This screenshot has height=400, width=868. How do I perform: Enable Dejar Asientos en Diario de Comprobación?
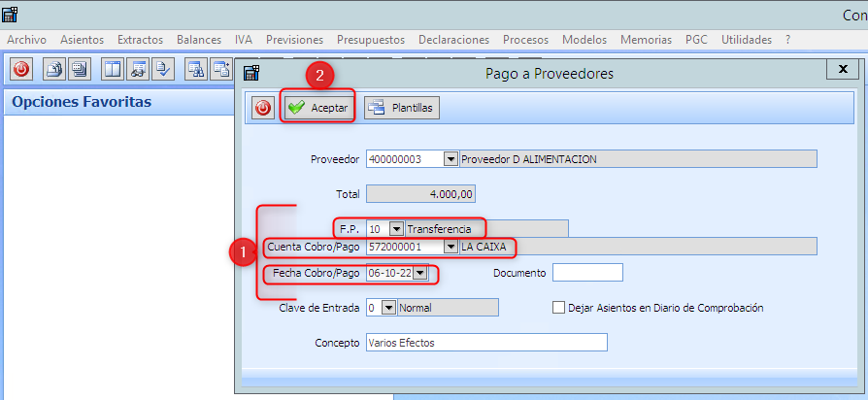click(558, 308)
